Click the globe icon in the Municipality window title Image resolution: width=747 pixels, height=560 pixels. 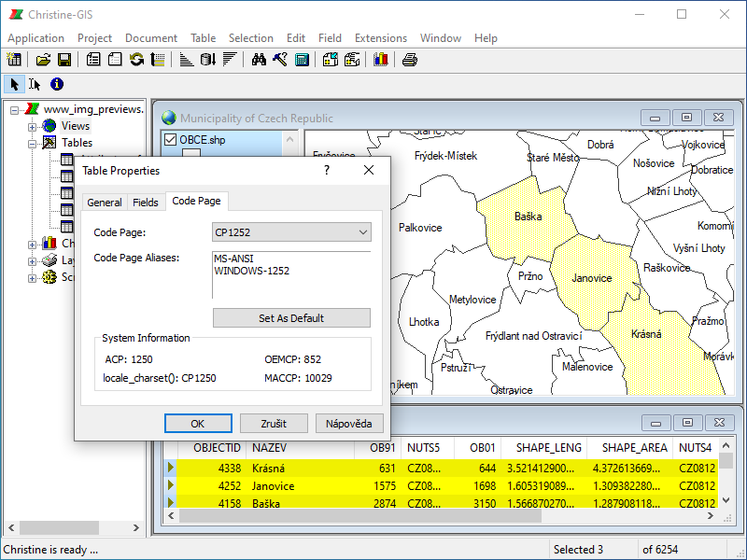(x=169, y=118)
